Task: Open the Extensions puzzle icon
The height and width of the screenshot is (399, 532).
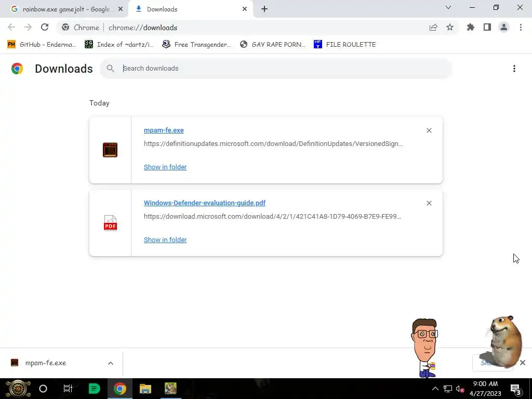Action: coord(471,27)
